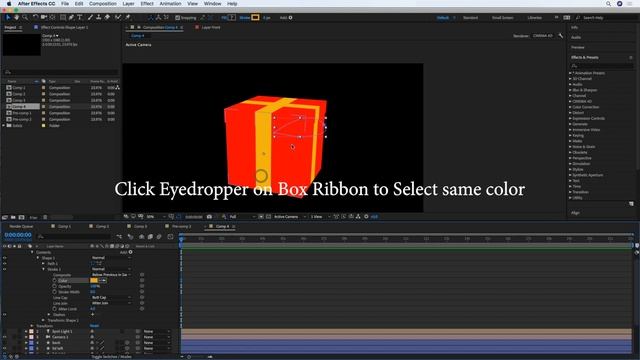This screenshot has width=640, height=360.
Task: Toggle the Snapping checkbox
Action: (178, 18)
